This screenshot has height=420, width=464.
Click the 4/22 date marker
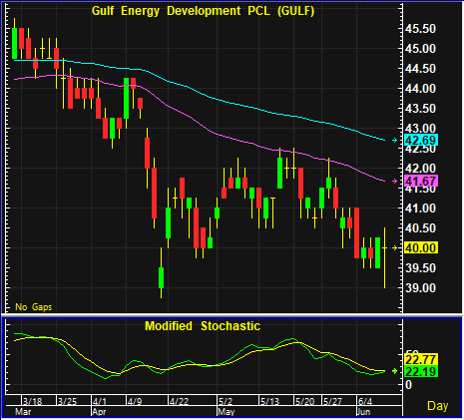point(179,401)
